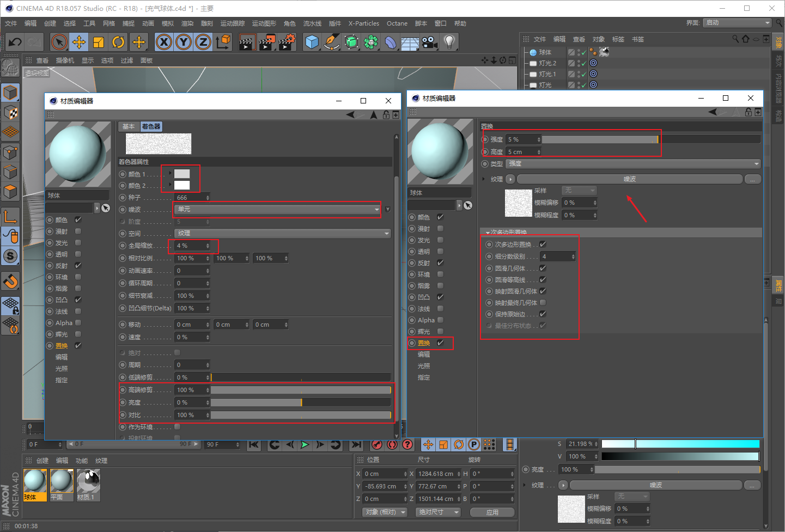
Task: Activate the Move tool in the top toolbar
Action: tap(79, 42)
